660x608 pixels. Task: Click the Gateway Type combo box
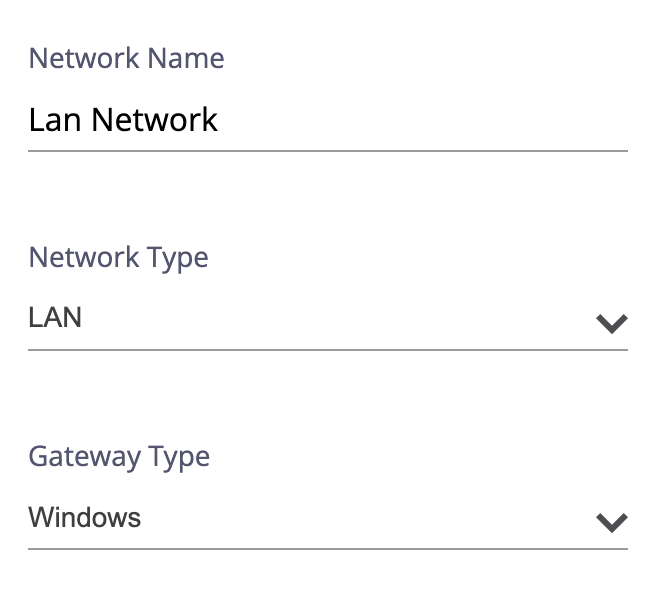pyautogui.click(x=327, y=519)
